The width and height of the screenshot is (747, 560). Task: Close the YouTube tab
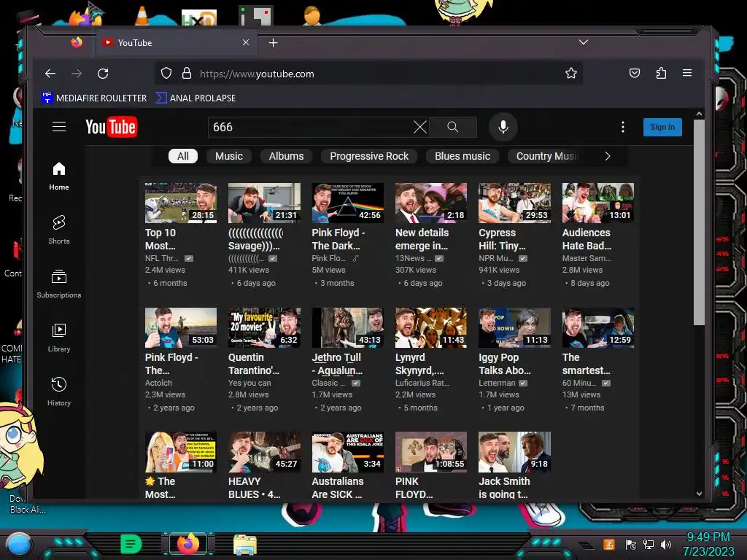pyautogui.click(x=246, y=42)
